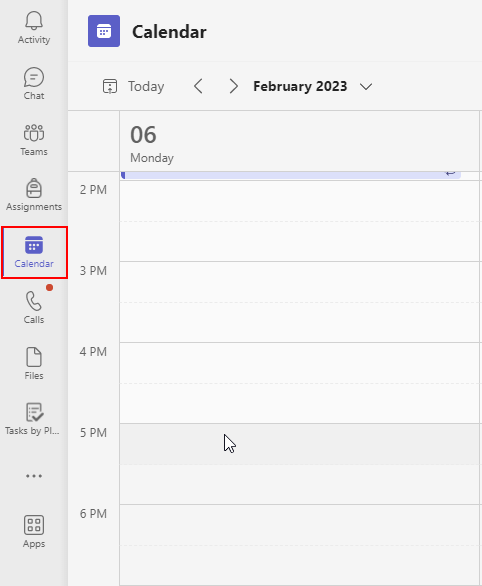Open the Apps store icon

34,531
